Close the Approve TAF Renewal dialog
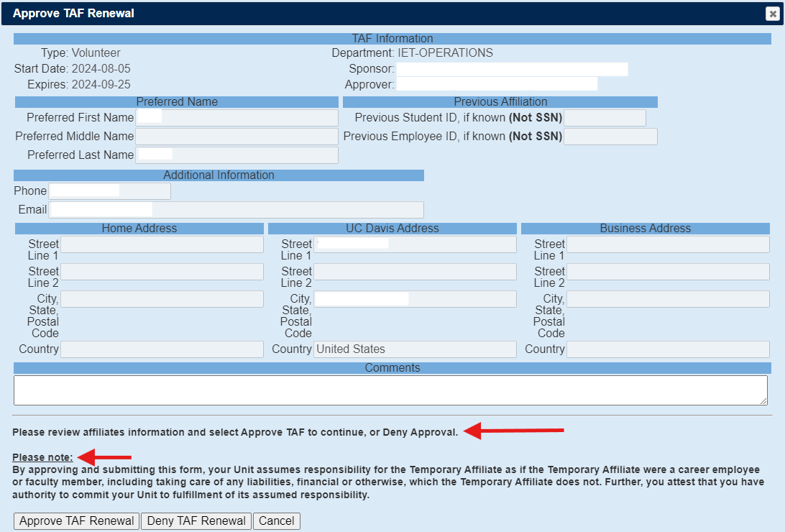 tap(772, 14)
